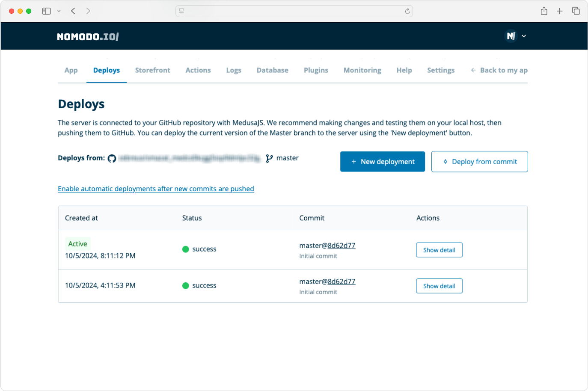This screenshot has width=588, height=391.
Task: Open the account dropdown chevron
Action: click(x=524, y=36)
